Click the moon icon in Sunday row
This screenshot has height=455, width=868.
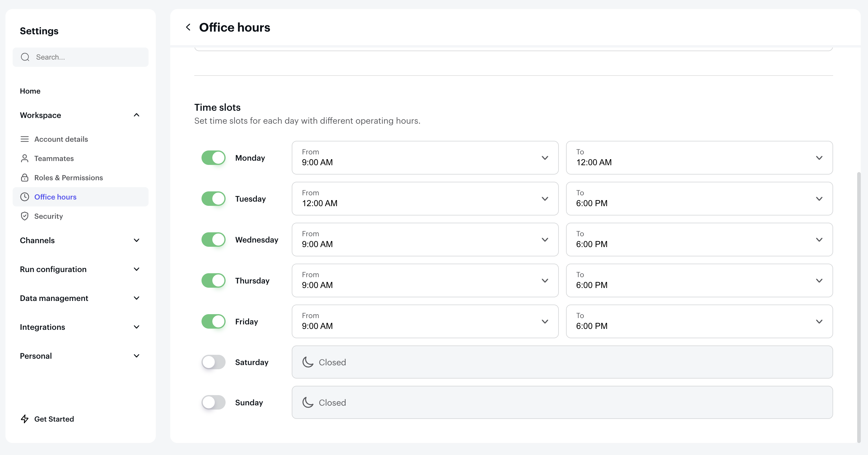point(308,402)
